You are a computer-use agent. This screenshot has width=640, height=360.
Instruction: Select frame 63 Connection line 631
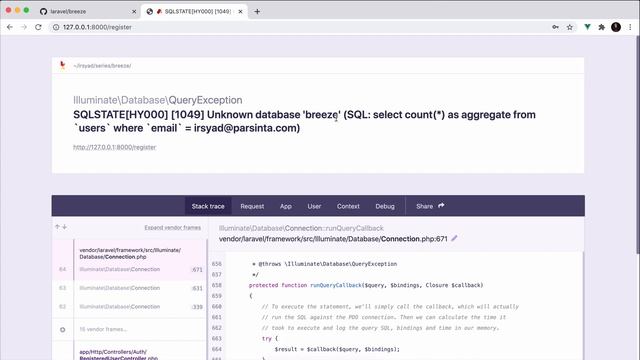pyautogui.click(x=129, y=288)
